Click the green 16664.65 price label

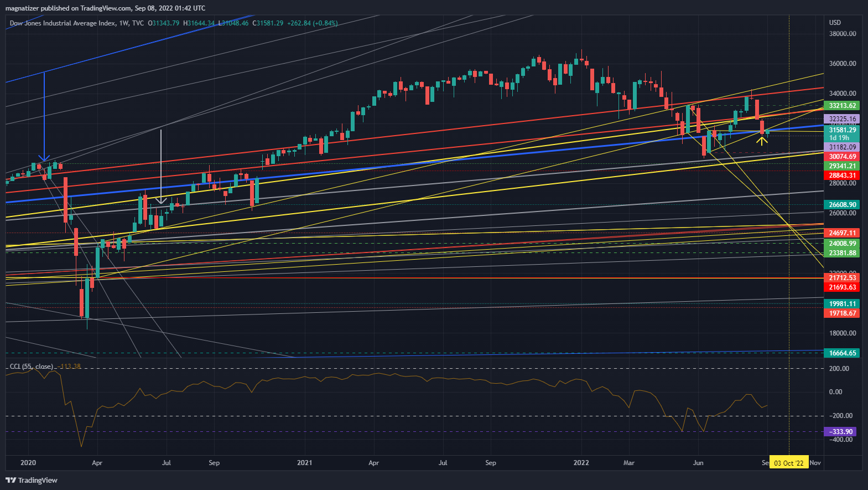point(842,353)
